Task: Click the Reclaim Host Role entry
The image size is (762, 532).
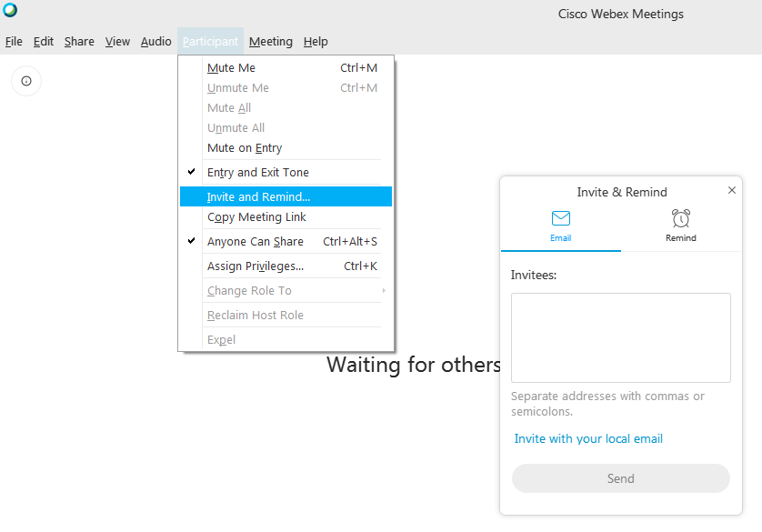Action: (286, 316)
